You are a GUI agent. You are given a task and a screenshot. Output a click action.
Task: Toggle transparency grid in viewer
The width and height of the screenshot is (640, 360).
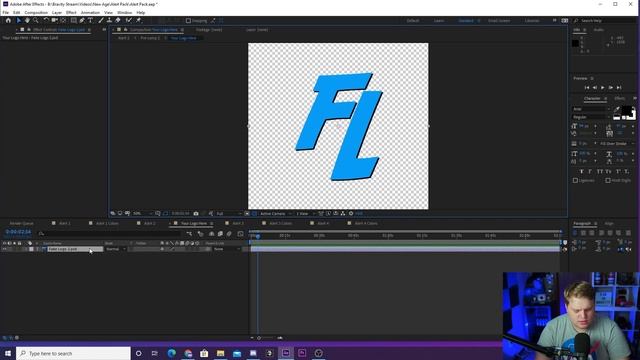(x=254, y=213)
